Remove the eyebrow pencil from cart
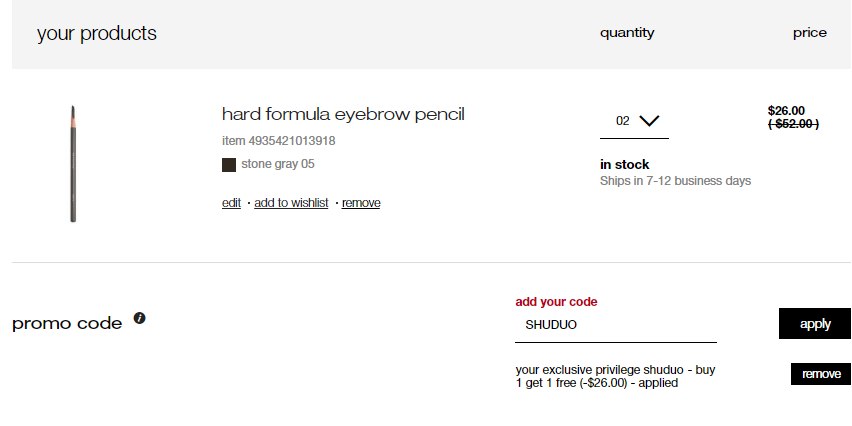Viewport: 852px width, 426px height. [x=361, y=203]
